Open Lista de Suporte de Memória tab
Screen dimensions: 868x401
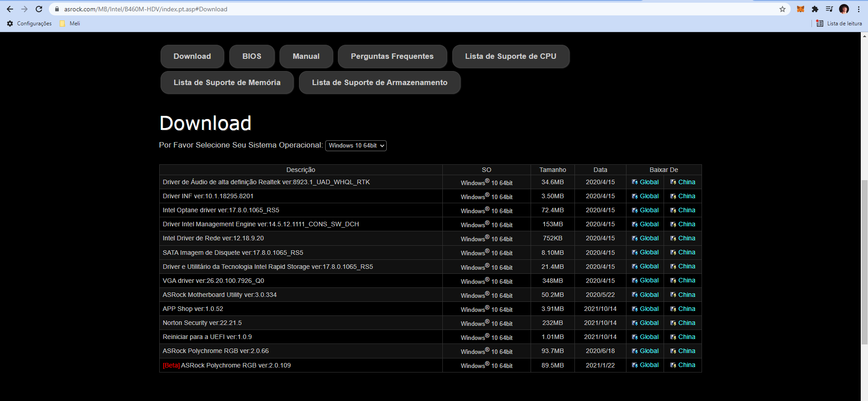point(227,82)
